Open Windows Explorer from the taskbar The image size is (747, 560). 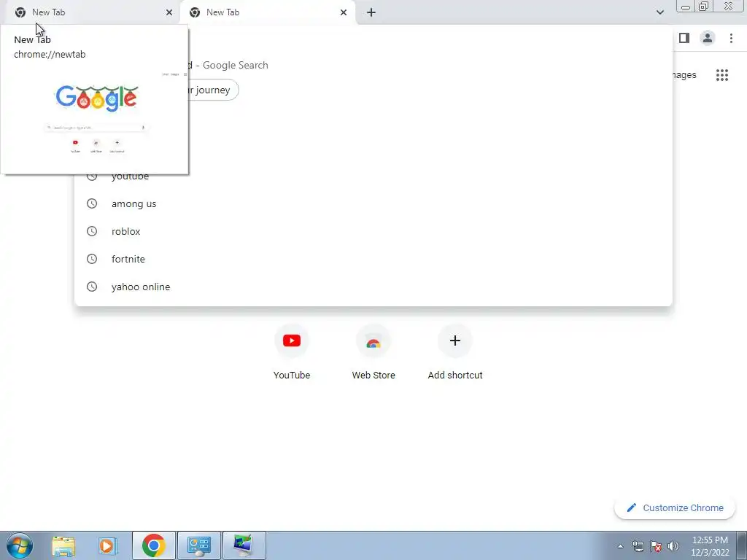(63, 545)
